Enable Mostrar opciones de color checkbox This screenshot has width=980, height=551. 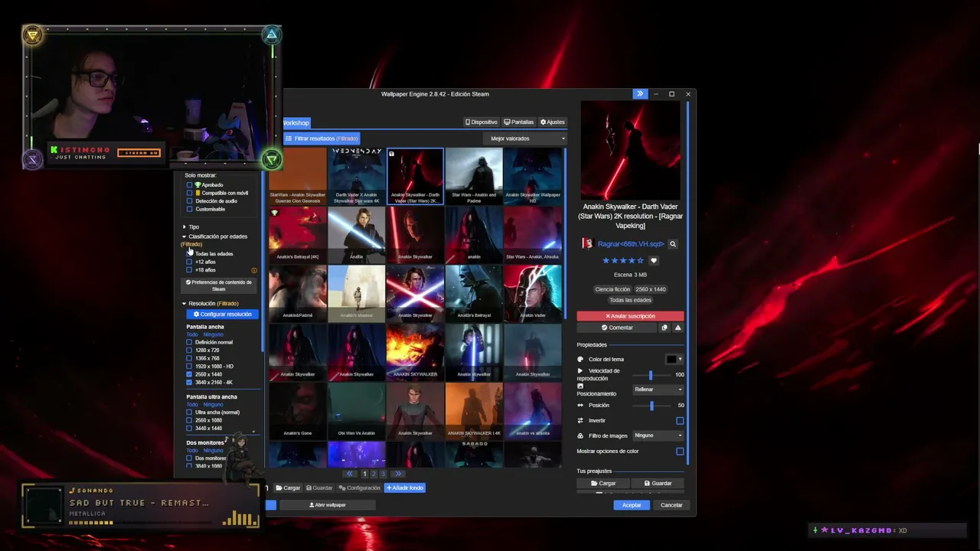[680, 452]
